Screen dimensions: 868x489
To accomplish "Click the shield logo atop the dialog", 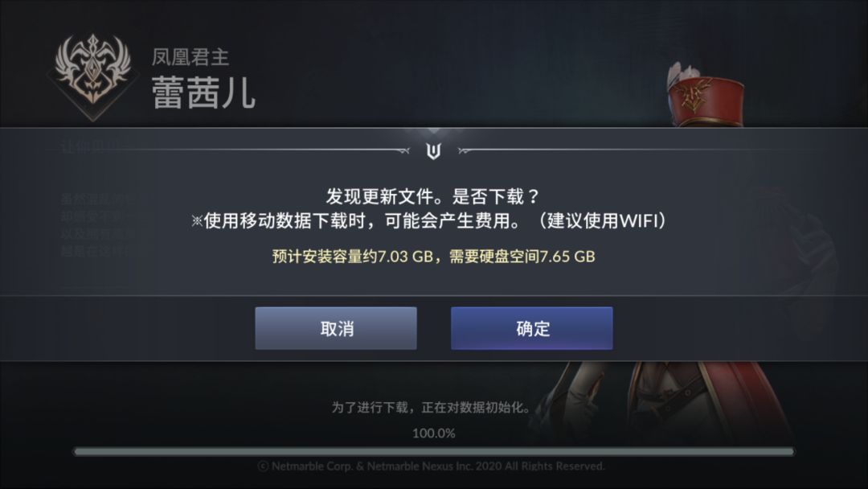I will pyautogui.click(x=433, y=150).
